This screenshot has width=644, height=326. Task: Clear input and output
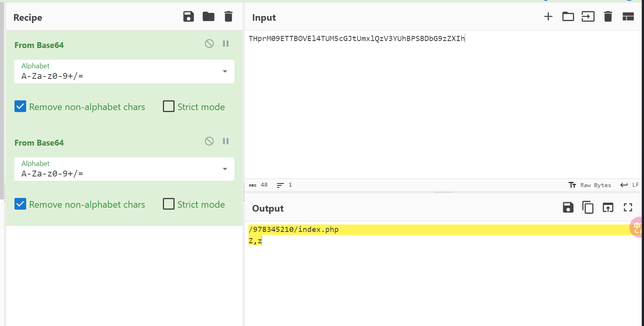coord(608,17)
